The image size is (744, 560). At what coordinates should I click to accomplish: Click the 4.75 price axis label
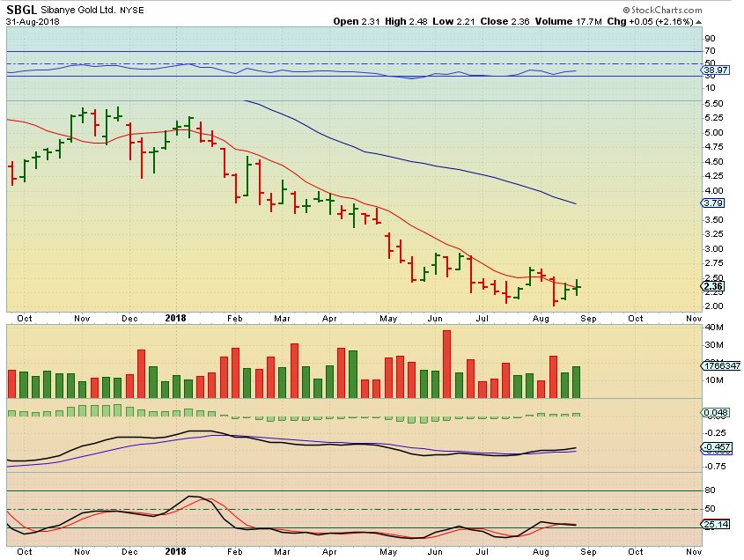pos(714,147)
